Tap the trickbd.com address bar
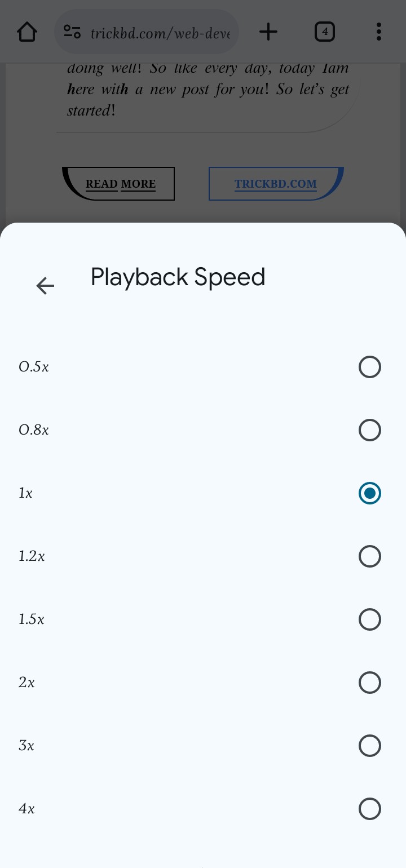The height and width of the screenshot is (868, 406). [160, 33]
